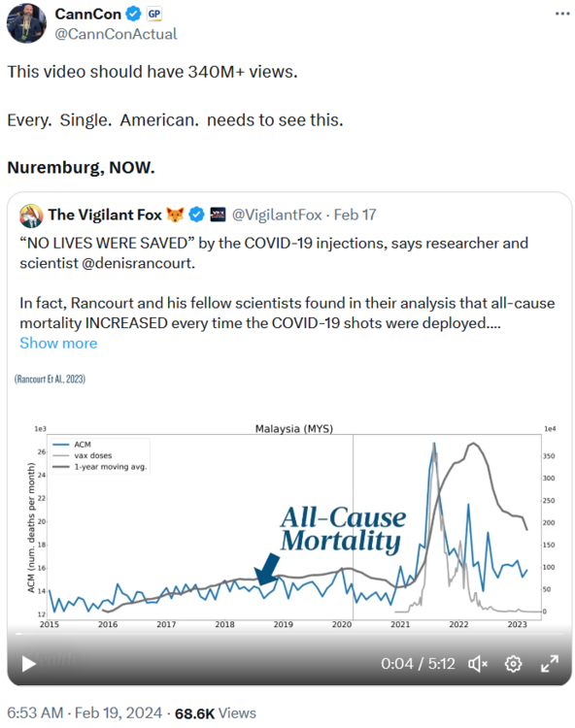The height and width of the screenshot is (728, 575).
Task: Open video settings gear
Action: (x=513, y=664)
